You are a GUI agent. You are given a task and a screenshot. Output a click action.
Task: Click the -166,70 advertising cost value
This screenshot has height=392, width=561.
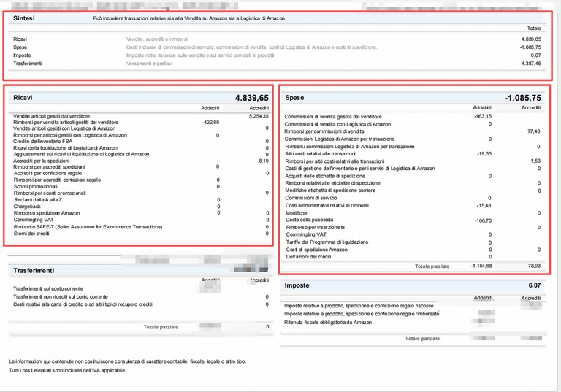click(x=483, y=220)
